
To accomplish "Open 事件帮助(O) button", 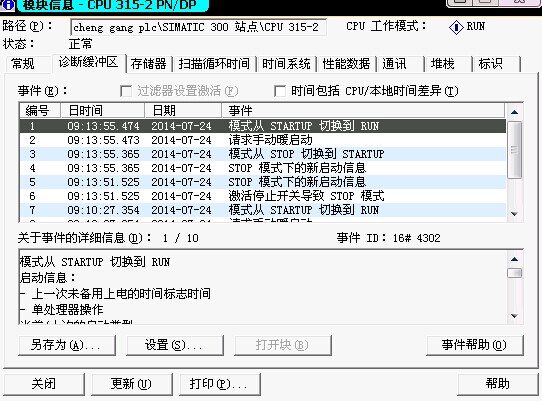I will [475, 345].
